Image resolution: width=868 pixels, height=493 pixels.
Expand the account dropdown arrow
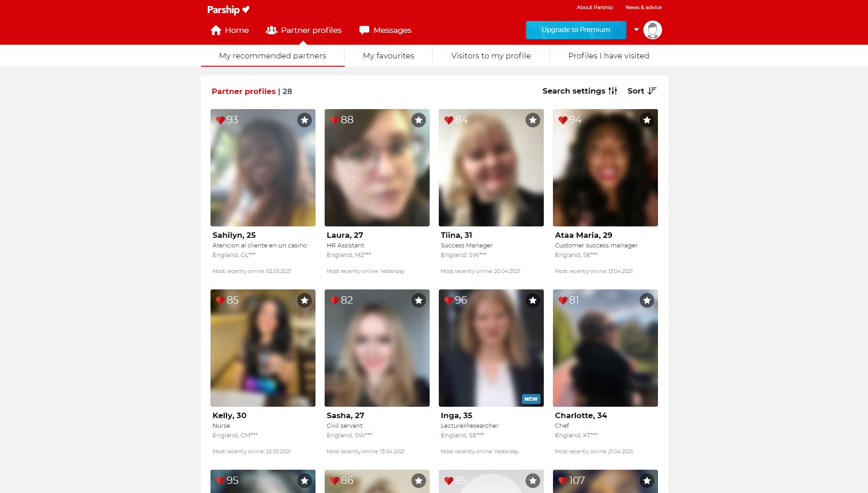click(636, 30)
